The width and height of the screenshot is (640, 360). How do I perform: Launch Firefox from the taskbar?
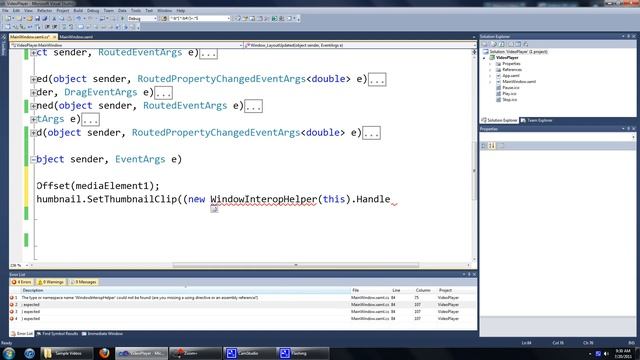coord(104,353)
